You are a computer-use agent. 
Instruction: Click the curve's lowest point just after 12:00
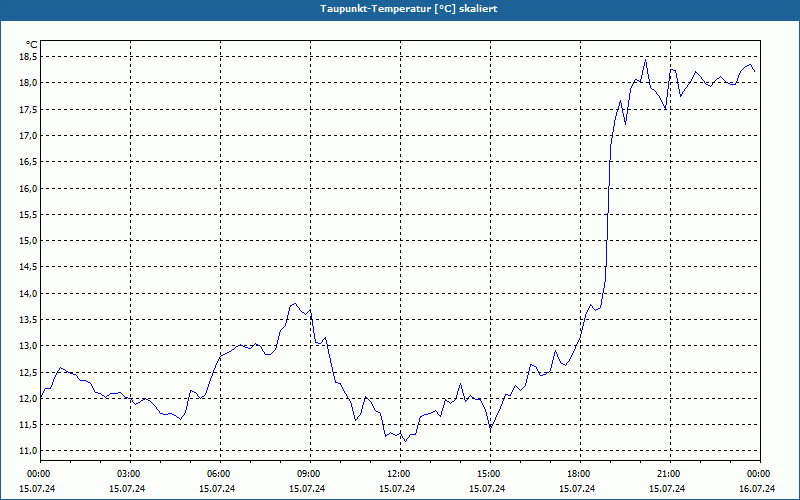coord(405,441)
